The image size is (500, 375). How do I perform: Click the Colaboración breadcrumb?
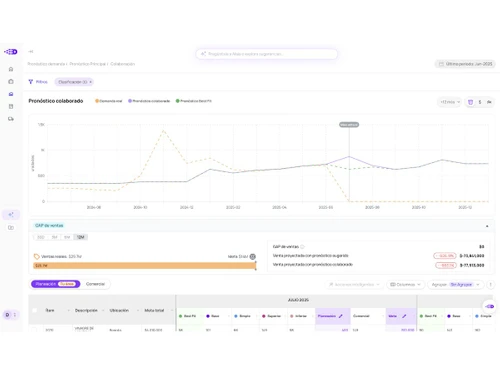click(122, 64)
